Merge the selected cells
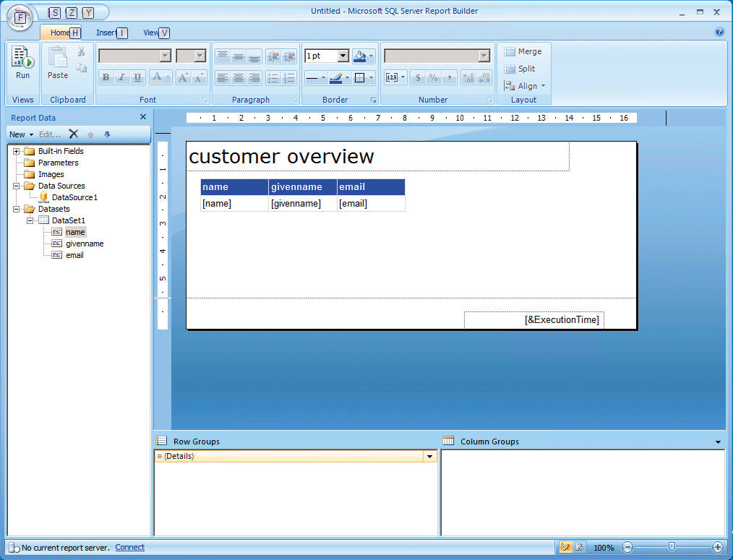Screen dimensions: 733x560 (523, 51)
